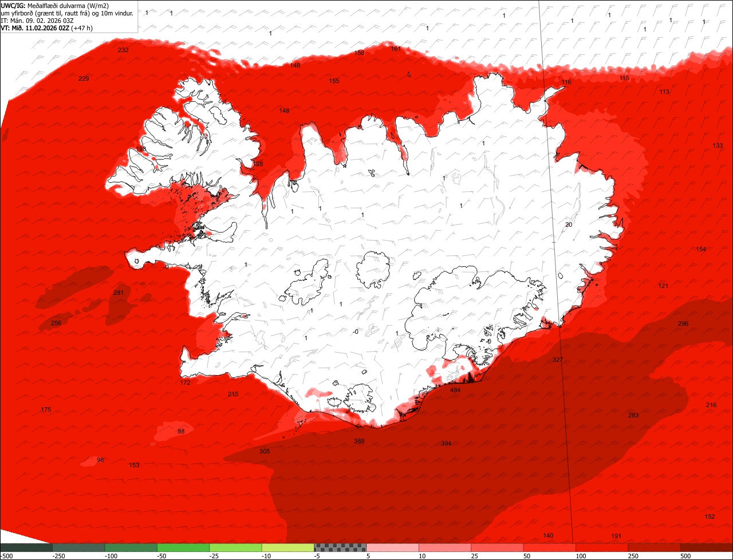Select the value 175 in the far west sea

[x=46, y=409]
